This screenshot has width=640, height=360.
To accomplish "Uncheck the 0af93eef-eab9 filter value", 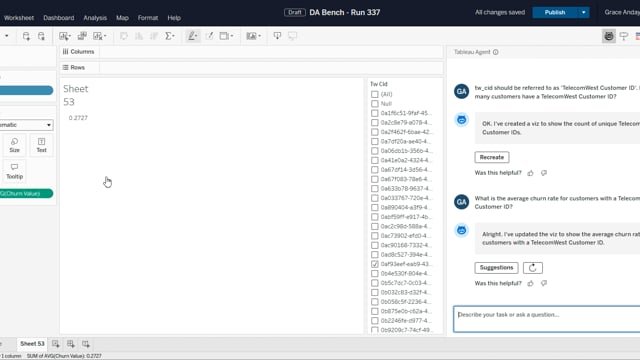I will coord(375,264).
